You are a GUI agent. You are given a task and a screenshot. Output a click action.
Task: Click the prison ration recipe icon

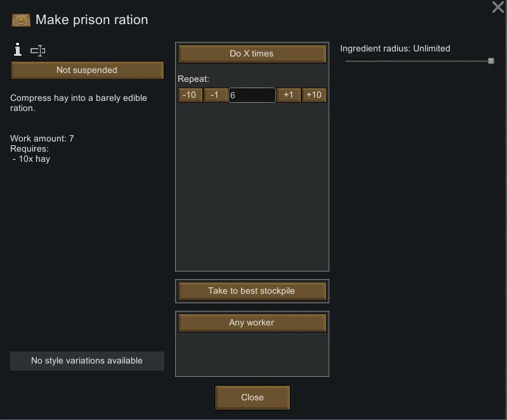tap(21, 20)
